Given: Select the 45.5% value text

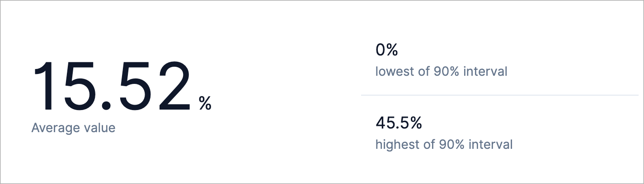Looking at the screenshot, I should 399,123.
